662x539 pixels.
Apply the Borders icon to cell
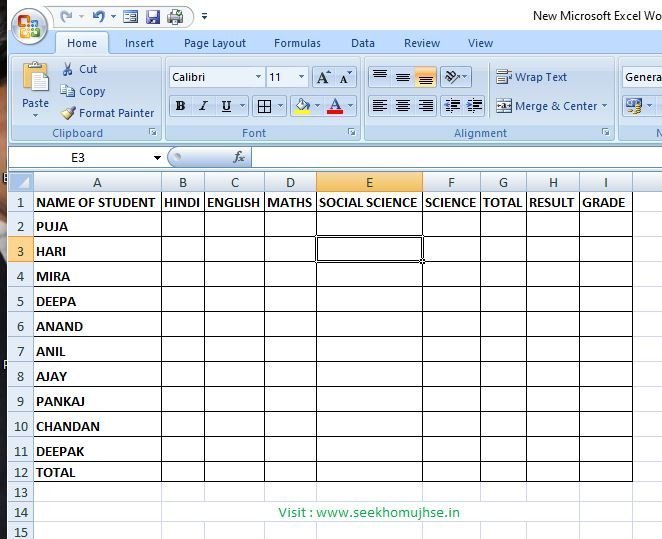(x=264, y=106)
